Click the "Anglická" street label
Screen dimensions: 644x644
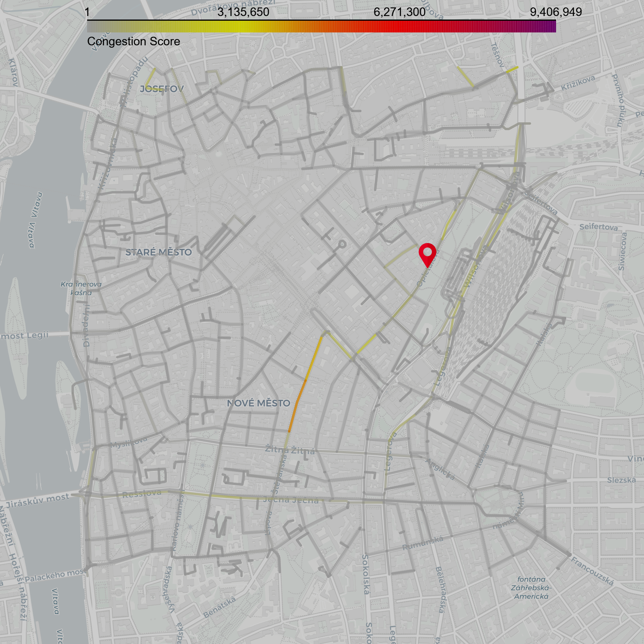click(440, 469)
